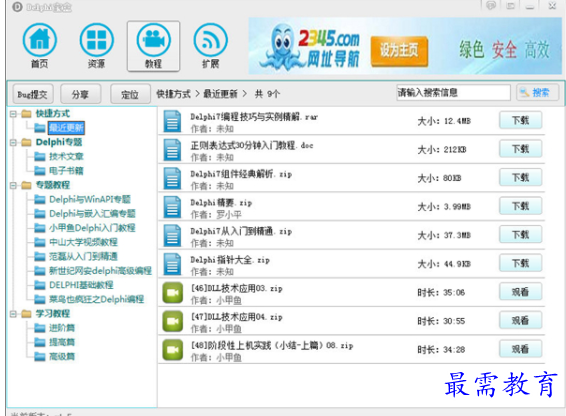This screenshot has width=566, height=416.
Task: Click document icon of Delphi7从入门到精通.zip
Action: tap(172, 235)
